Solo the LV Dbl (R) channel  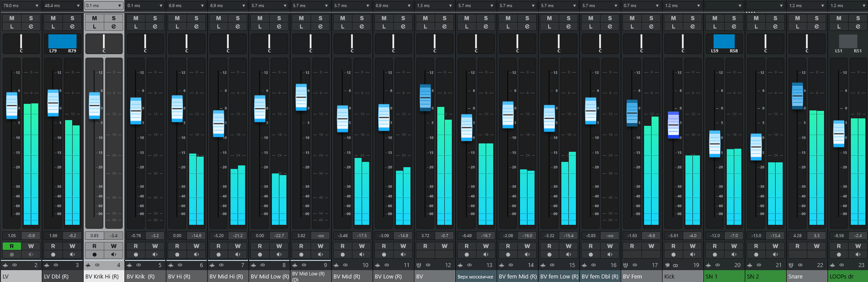click(x=72, y=18)
